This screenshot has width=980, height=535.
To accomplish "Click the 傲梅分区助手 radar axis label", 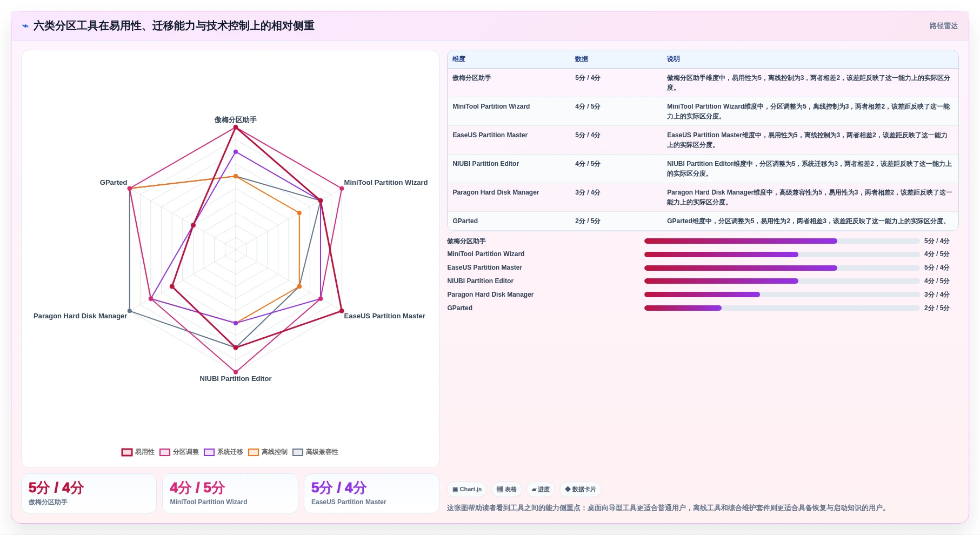I will click(235, 120).
